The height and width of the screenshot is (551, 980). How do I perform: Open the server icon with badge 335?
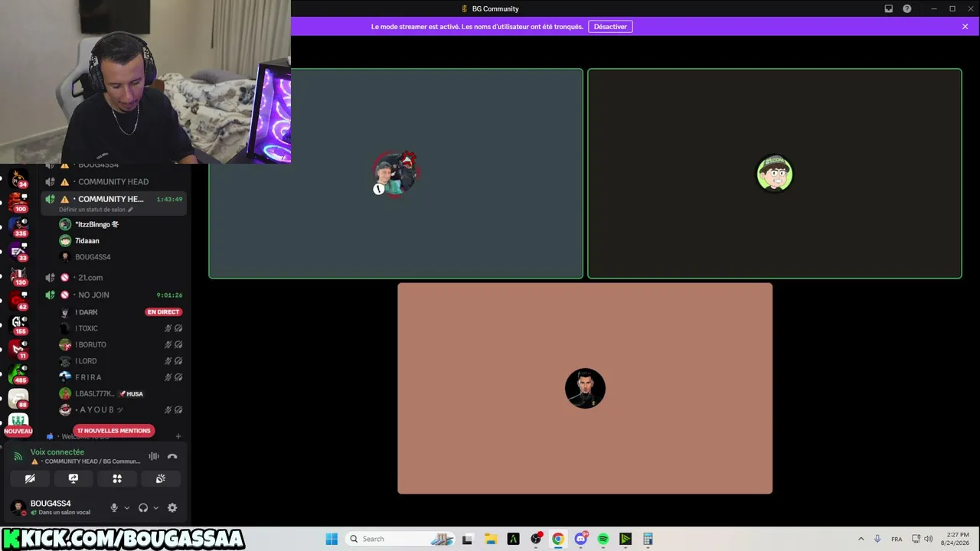point(18,228)
